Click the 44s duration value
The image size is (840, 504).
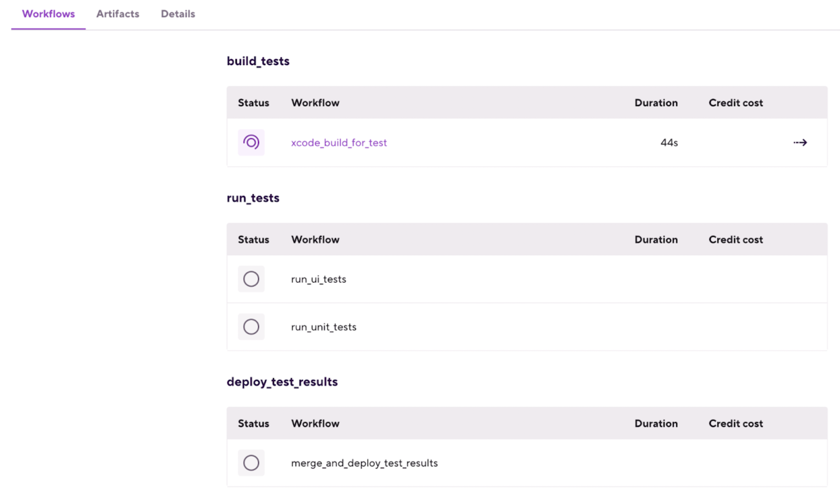[669, 143]
